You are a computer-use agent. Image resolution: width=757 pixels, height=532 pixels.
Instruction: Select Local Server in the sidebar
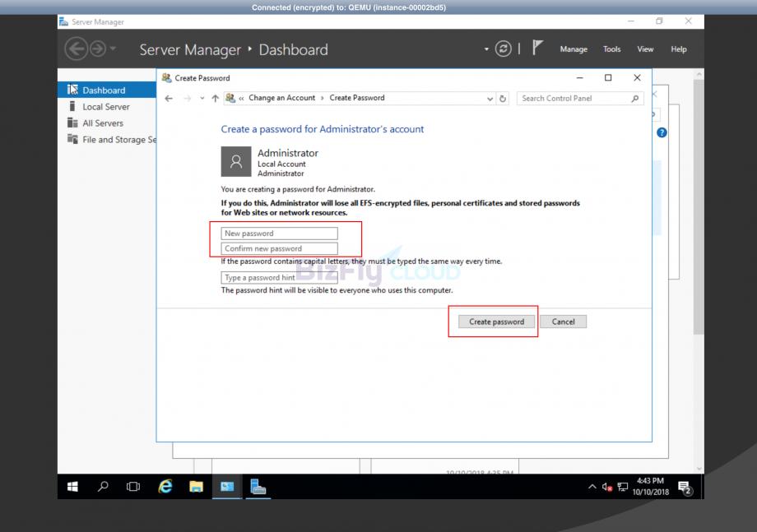[107, 107]
